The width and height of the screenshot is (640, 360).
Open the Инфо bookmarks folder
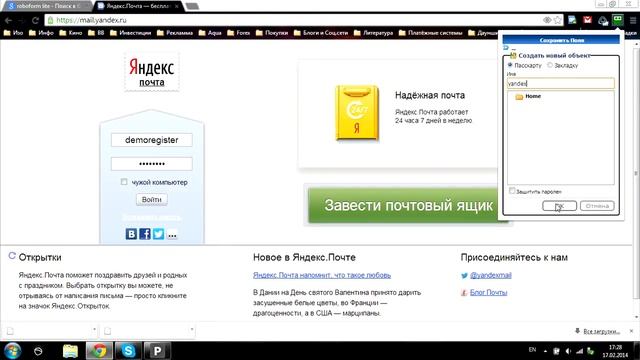(41, 33)
